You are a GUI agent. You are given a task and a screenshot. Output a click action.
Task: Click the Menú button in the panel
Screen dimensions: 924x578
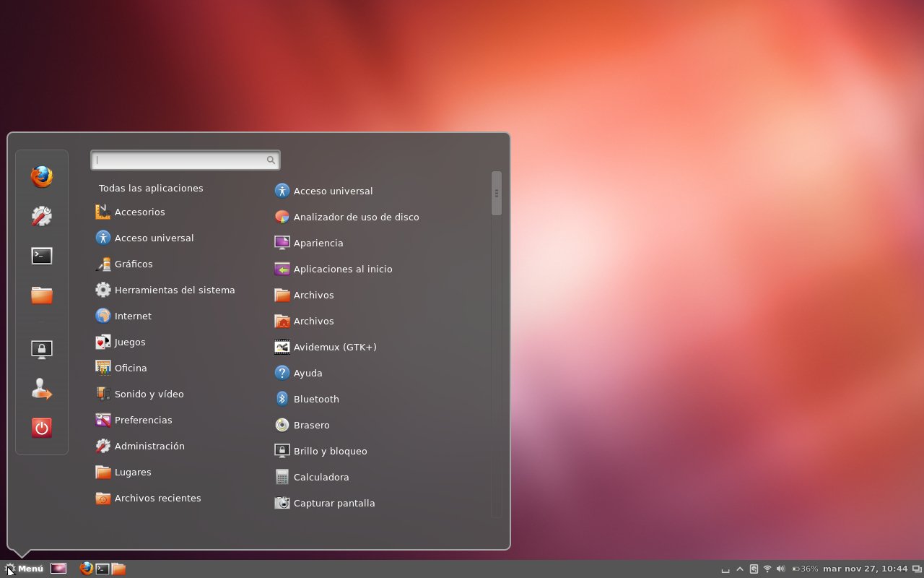(x=24, y=569)
